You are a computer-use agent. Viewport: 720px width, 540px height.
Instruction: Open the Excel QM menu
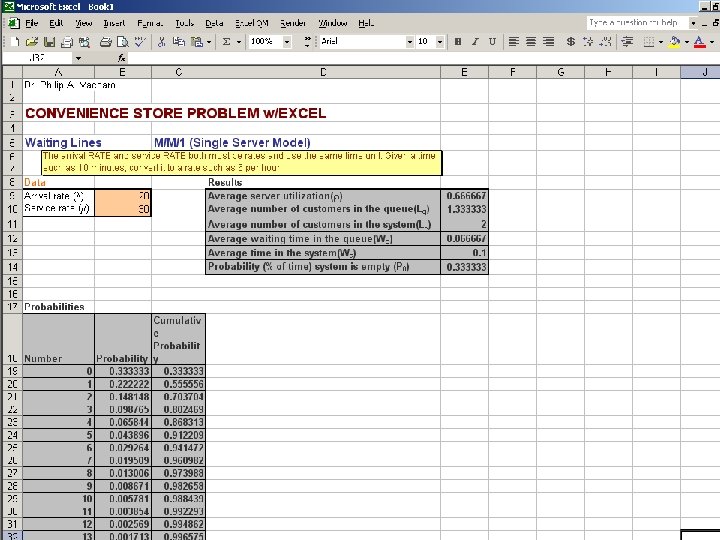point(252,23)
